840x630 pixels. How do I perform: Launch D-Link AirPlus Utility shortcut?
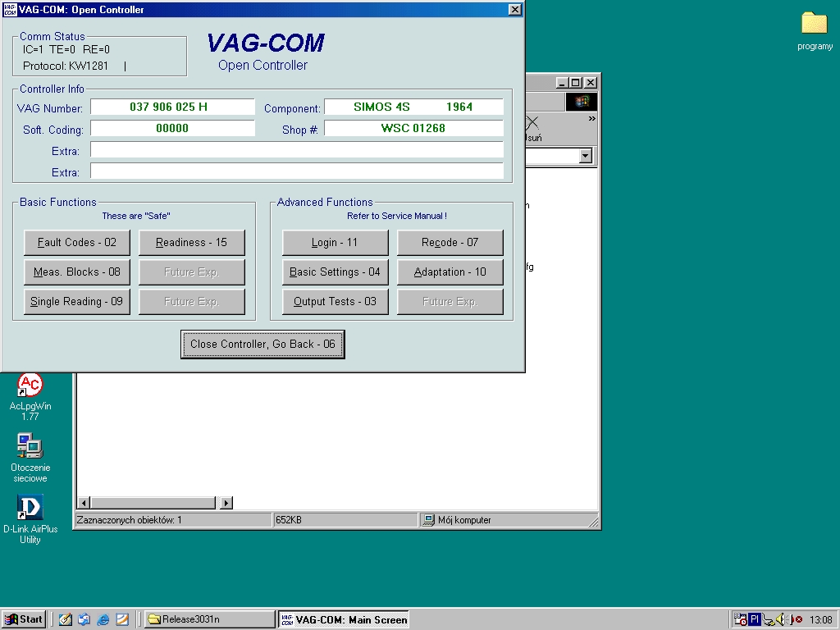click(x=30, y=508)
